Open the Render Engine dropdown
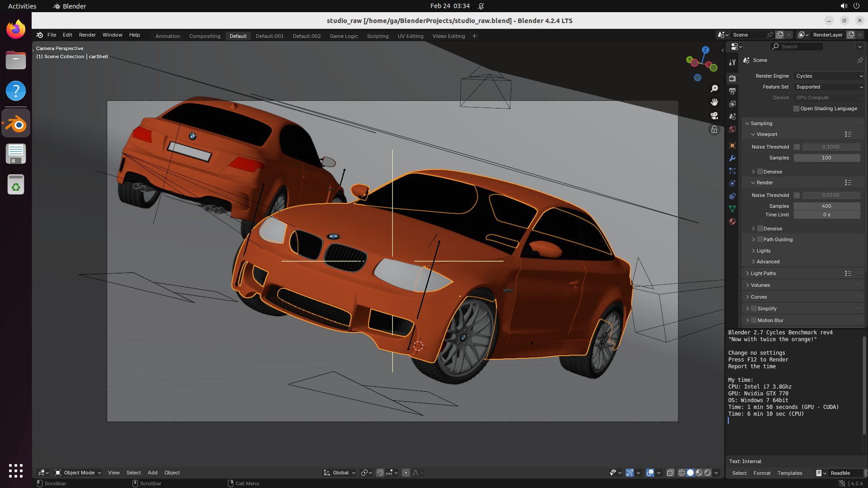This screenshot has width=868, height=488. (x=828, y=76)
